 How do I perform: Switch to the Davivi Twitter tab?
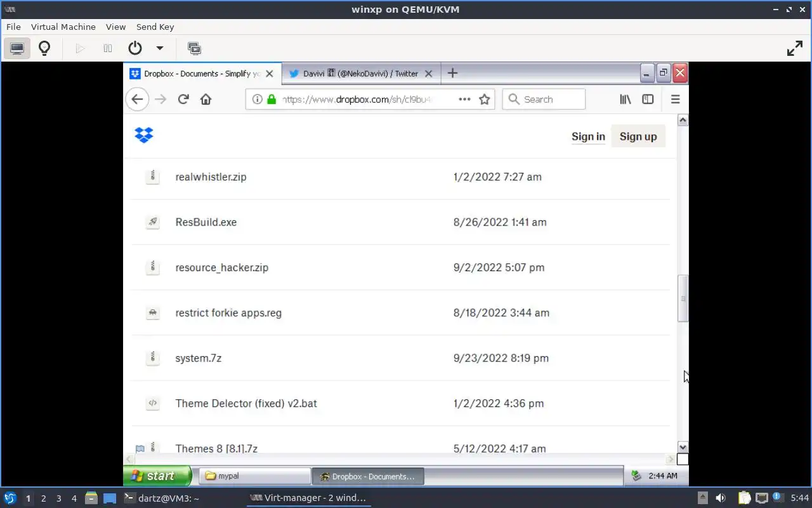pos(360,74)
